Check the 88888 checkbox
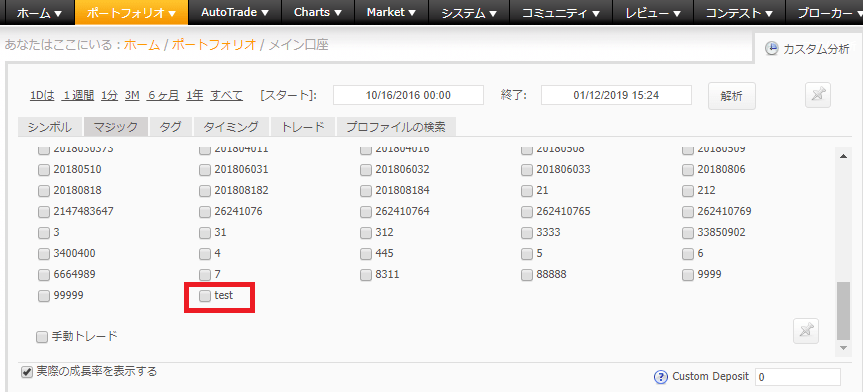863x392 pixels. point(527,275)
